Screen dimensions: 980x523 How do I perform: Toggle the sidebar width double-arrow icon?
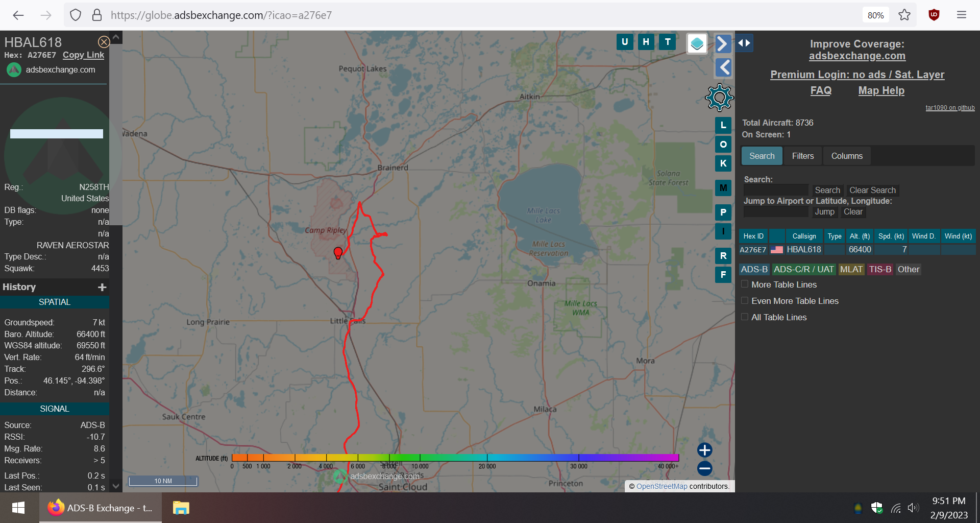click(744, 43)
